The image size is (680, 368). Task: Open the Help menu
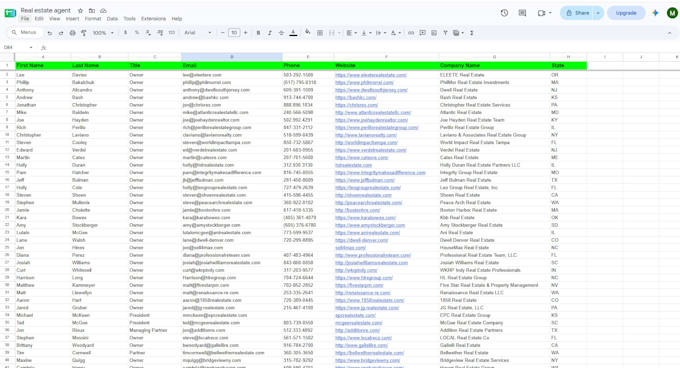coord(177,19)
